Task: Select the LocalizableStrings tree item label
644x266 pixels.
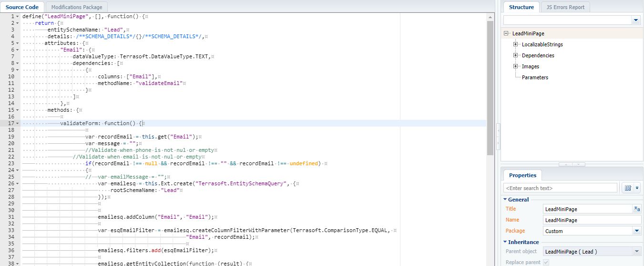Action: pyautogui.click(x=542, y=44)
